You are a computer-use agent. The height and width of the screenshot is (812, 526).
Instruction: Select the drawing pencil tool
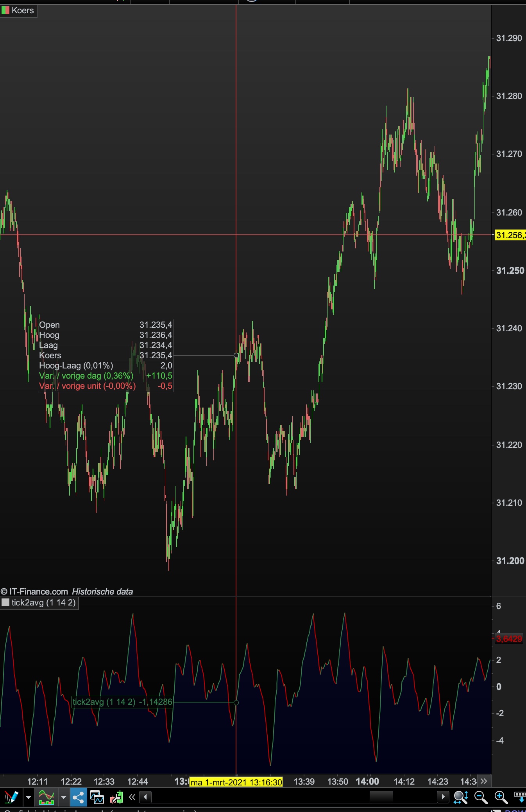pos(11,797)
